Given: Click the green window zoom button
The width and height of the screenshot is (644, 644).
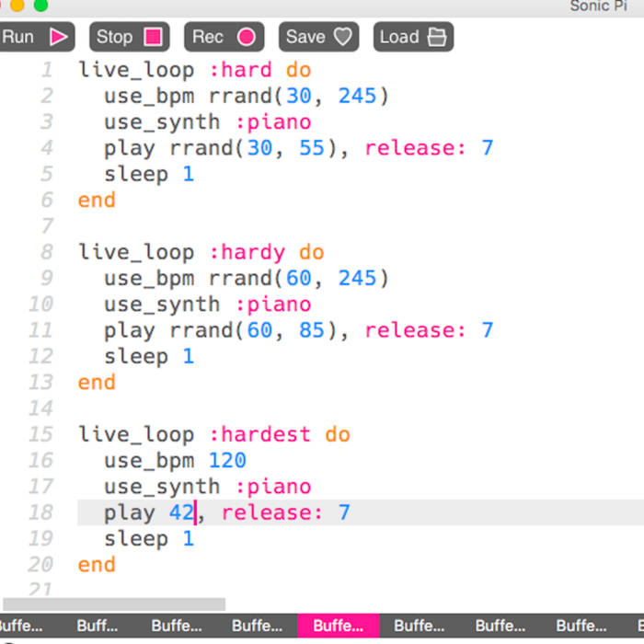Looking at the screenshot, I should tap(40, 6).
